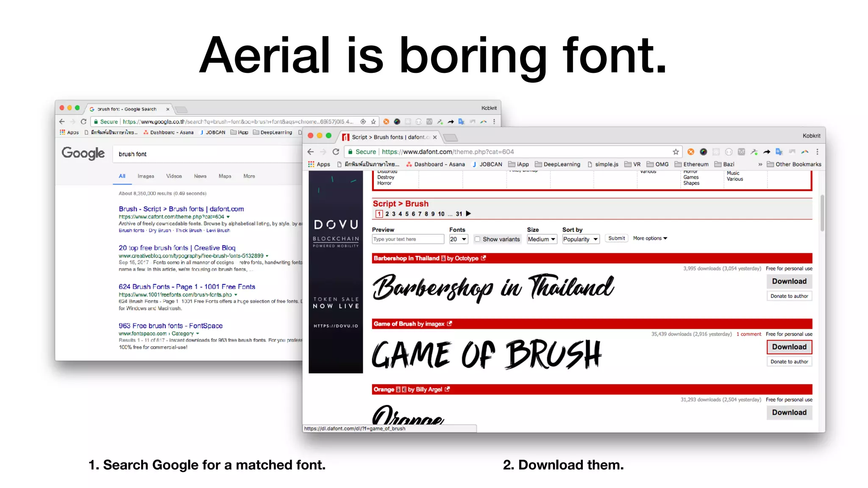The image size is (868, 488).
Task: Open the Fonts count dropdown showing 20
Action: tap(458, 239)
